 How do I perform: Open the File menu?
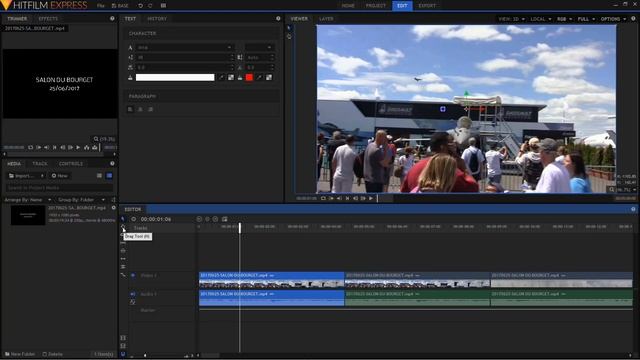pyautogui.click(x=100, y=6)
